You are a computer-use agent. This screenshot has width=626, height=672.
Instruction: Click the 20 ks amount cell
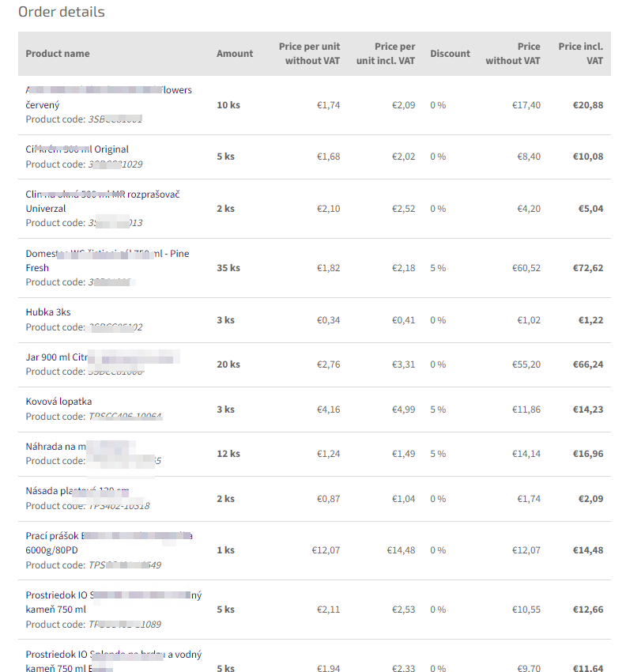228,364
